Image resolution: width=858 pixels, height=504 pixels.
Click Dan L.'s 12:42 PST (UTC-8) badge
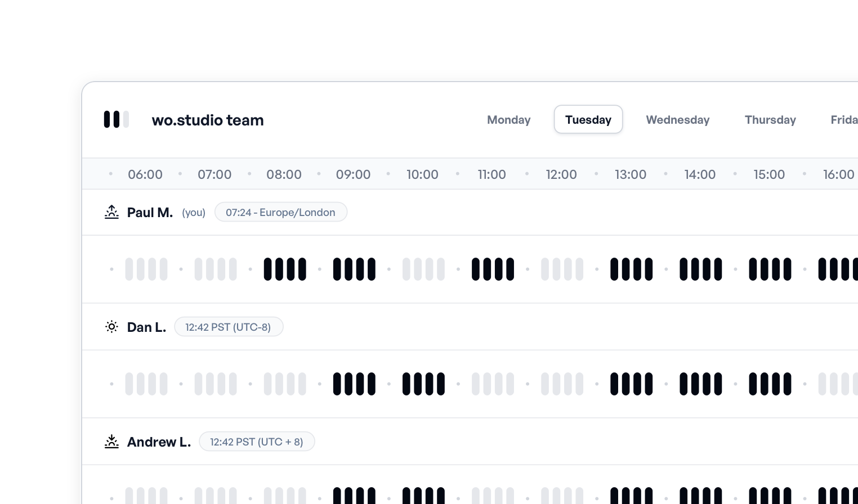(228, 327)
